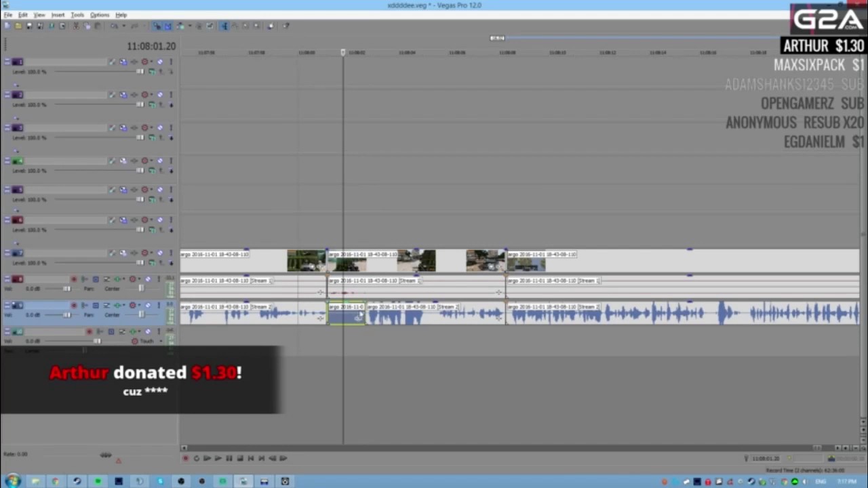Screen dimensions: 868x488
Task: Stop playback in the transport bar
Action: (x=239, y=458)
